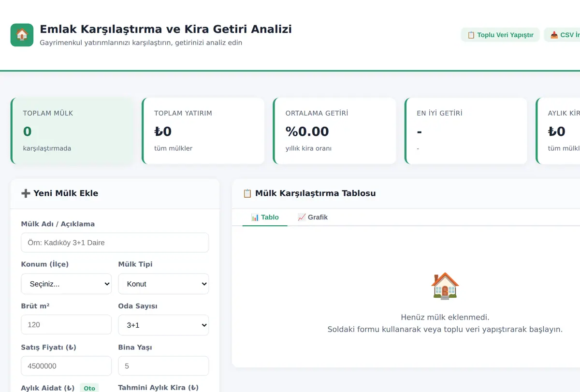Image resolution: width=580 pixels, height=392 pixels.
Task: Switch to the Grafik tab
Action: pos(313,218)
